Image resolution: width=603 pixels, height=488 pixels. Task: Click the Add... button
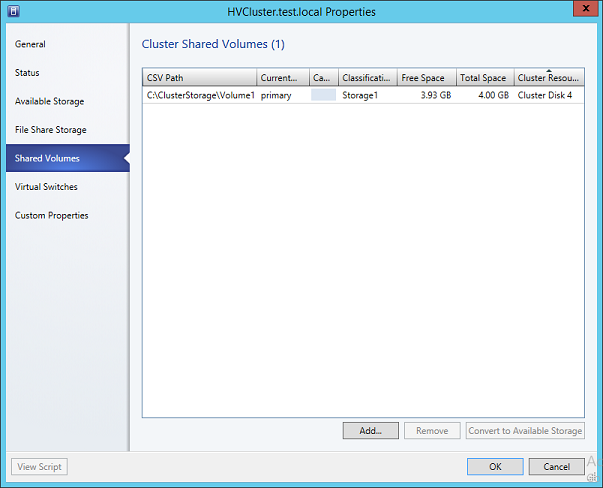coord(371,431)
